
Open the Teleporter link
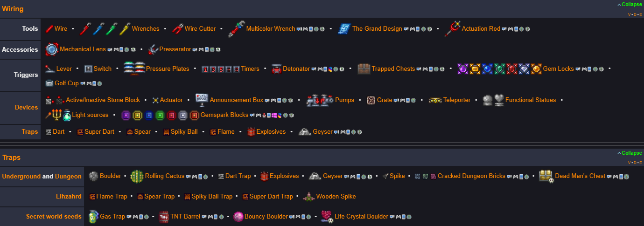click(457, 100)
